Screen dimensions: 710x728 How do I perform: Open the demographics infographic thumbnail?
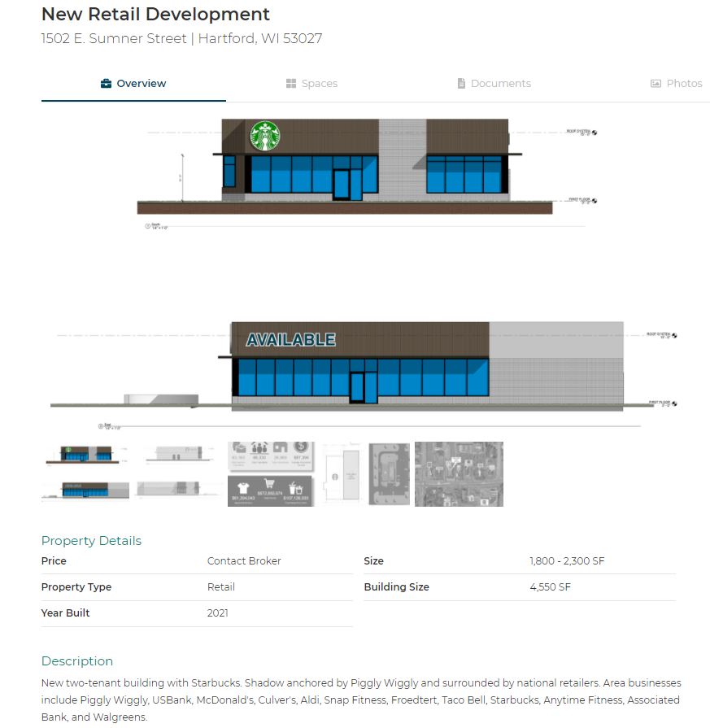[271, 473]
